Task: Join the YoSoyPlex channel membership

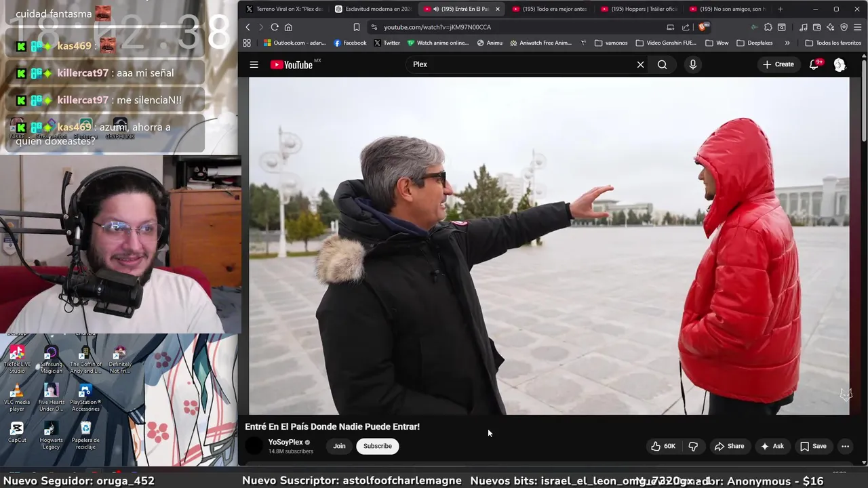Action: (x=339, y=446)
